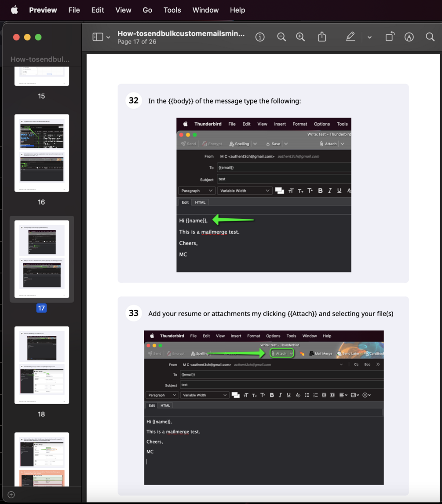Click the page 16 label in sidebar
The width and height of the screenshot is (442, 504).
[x=41, y=202]
